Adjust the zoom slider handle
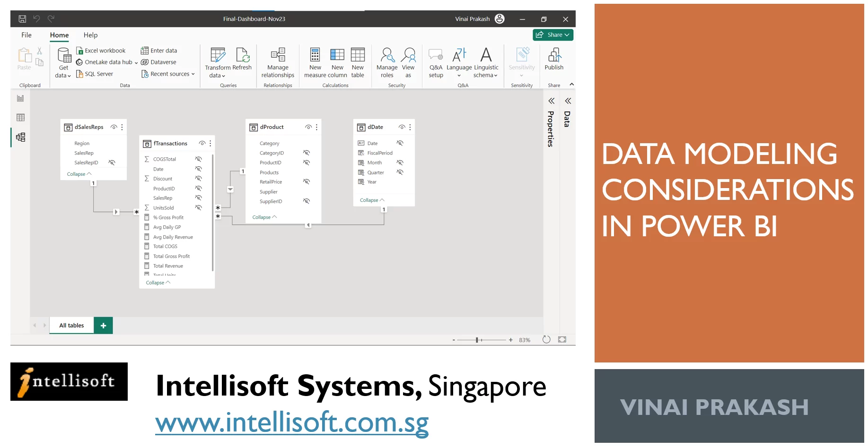The image size is (868, 448). click(477, 340)
